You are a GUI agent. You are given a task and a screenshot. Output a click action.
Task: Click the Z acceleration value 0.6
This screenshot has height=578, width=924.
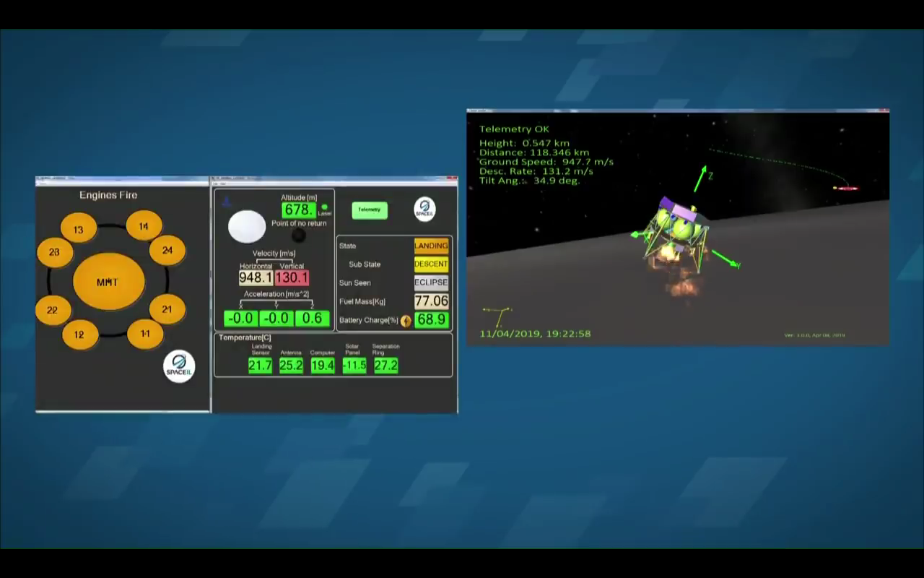tap(312, 319)
